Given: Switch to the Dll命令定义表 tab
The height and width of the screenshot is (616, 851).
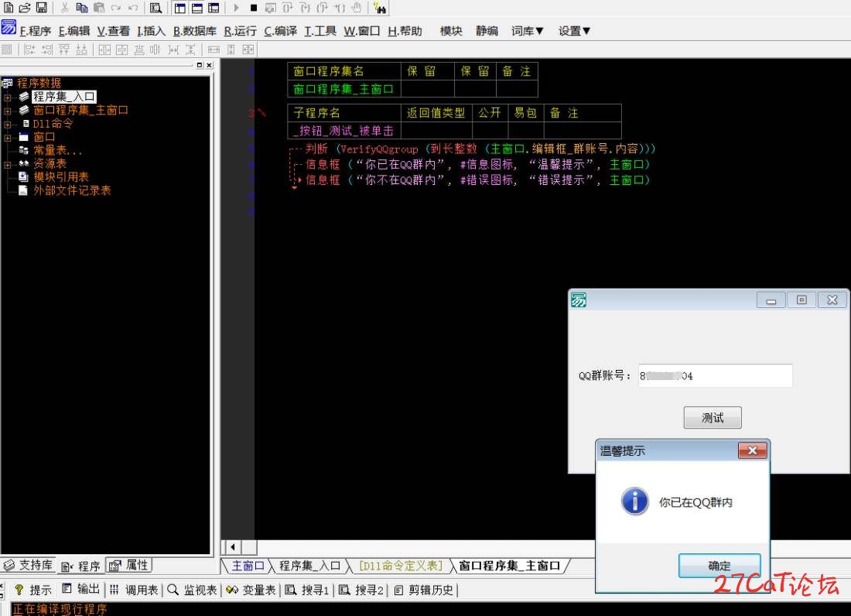Looking at the screenshot, I should pyautogui.click(x=401, y=566).
